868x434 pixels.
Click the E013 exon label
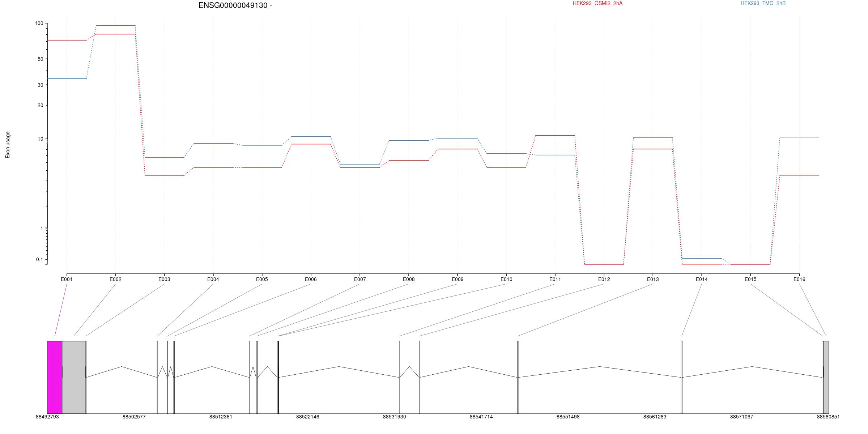[x=653, y=279]
